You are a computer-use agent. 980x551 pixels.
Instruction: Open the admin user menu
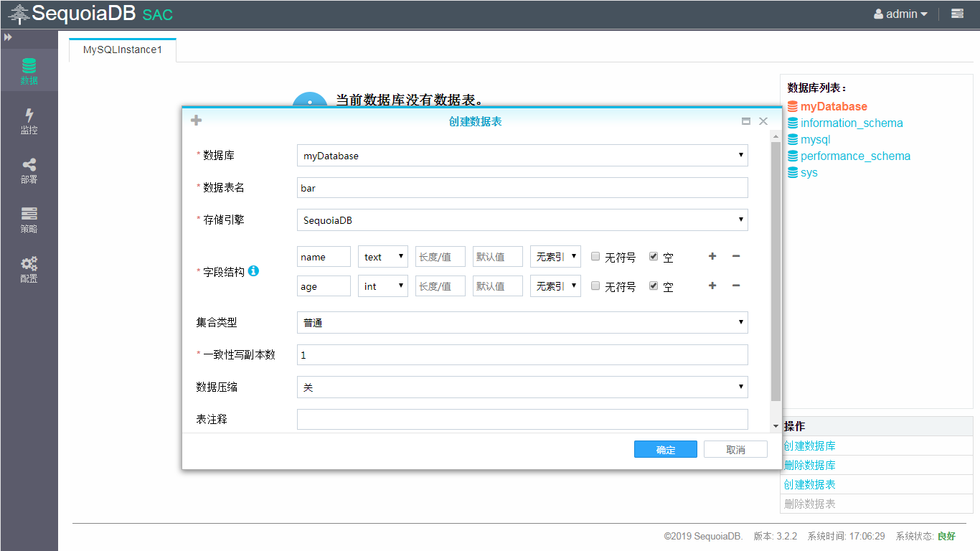[900, 14]
